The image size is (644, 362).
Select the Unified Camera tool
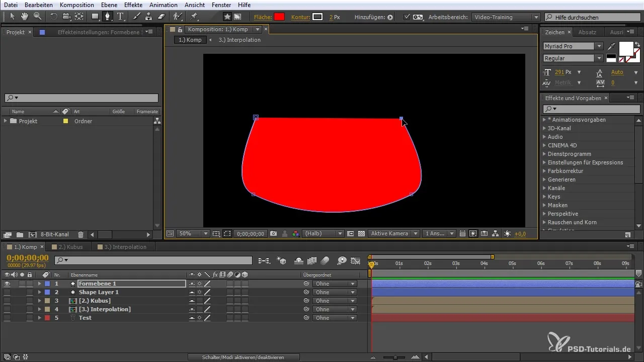[66, 17]
